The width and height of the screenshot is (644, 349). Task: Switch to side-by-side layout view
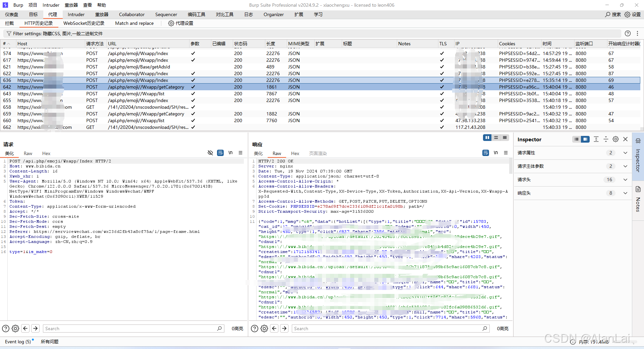487,138
